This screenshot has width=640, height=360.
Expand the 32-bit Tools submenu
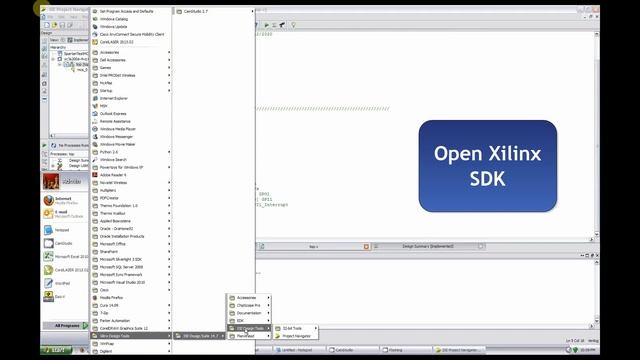[x=296, y=328]
